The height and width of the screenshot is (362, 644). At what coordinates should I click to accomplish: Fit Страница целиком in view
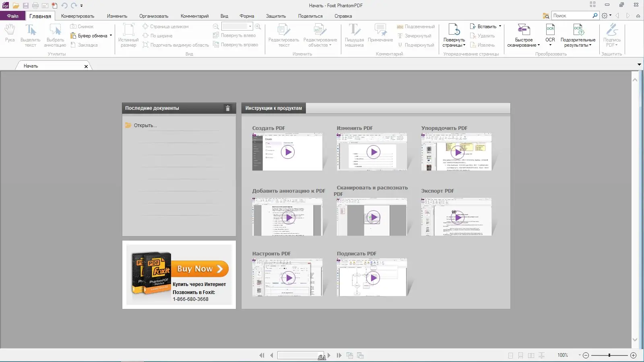[165, 27]
